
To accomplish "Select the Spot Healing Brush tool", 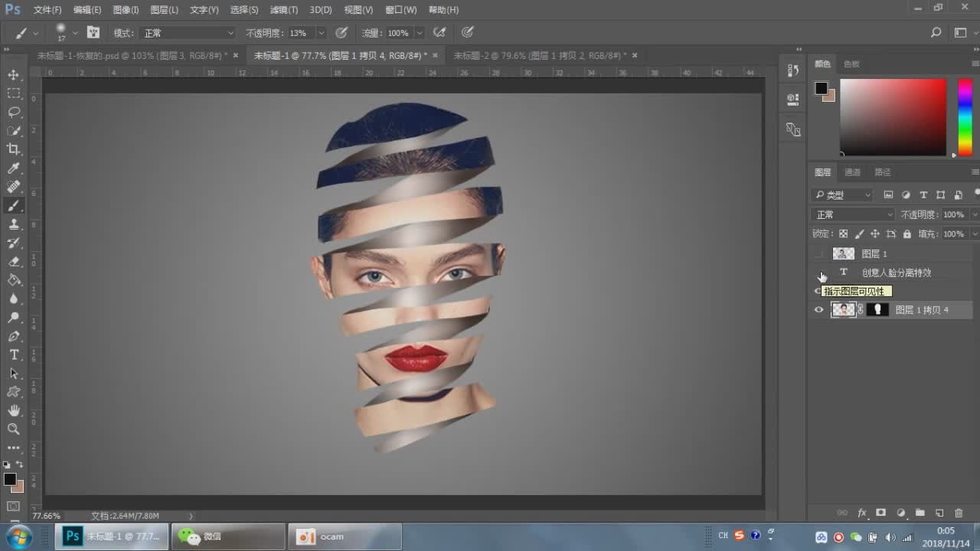I will (14, 187).
